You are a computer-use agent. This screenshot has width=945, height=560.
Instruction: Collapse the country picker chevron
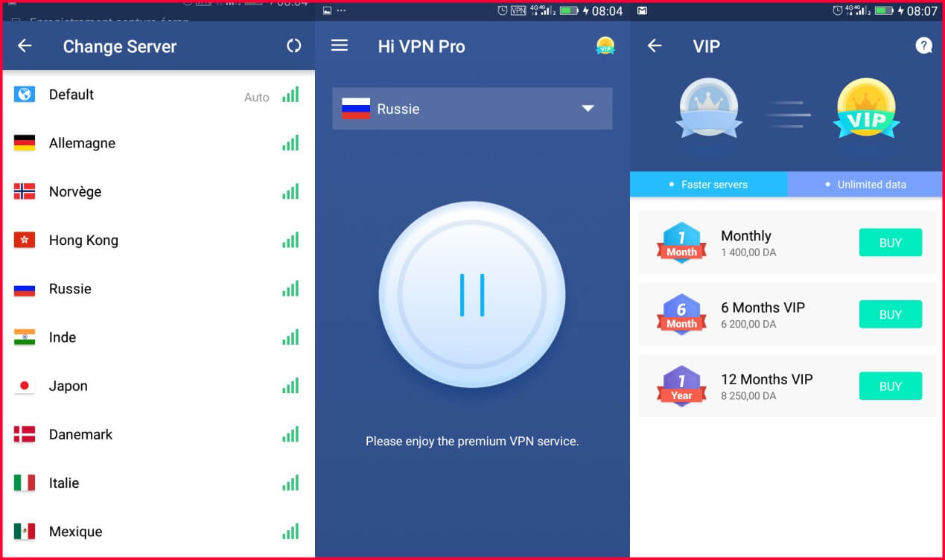[x=588, y=108]
